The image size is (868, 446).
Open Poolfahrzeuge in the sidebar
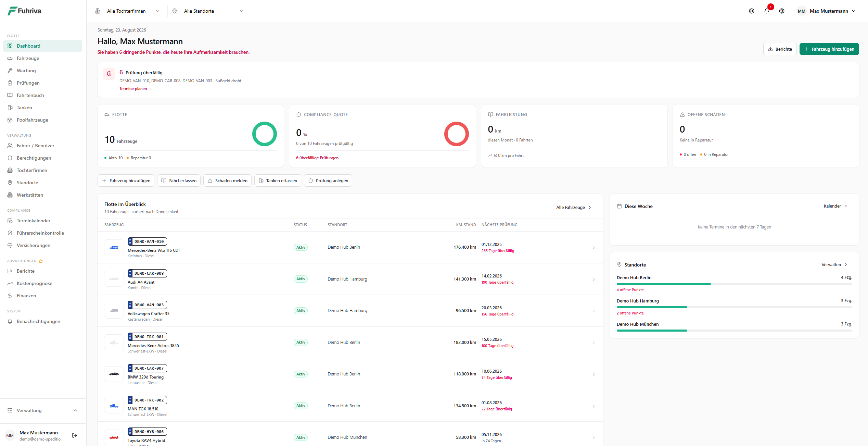pyautogui.click(x=43, y=120)
